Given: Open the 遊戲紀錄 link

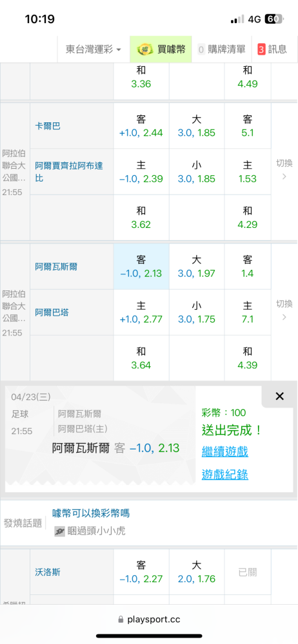Looking at the screenshot, I should tap(224, 475).
